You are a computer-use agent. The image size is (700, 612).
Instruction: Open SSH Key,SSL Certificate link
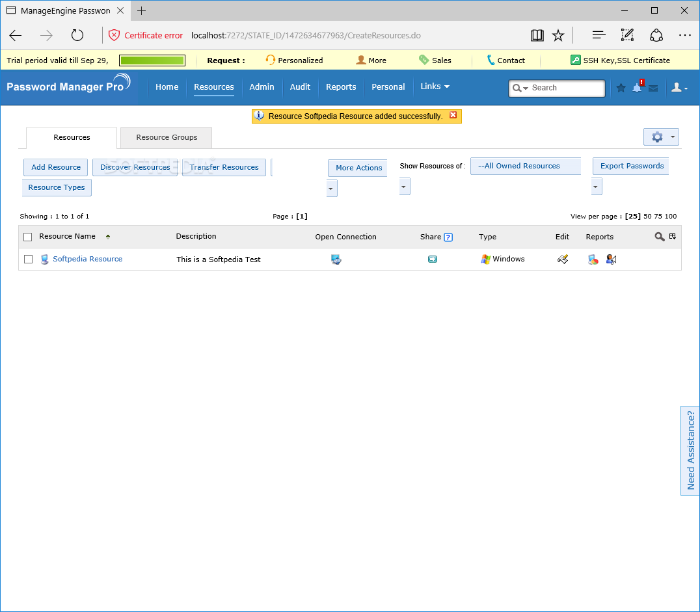click(621, 60)
